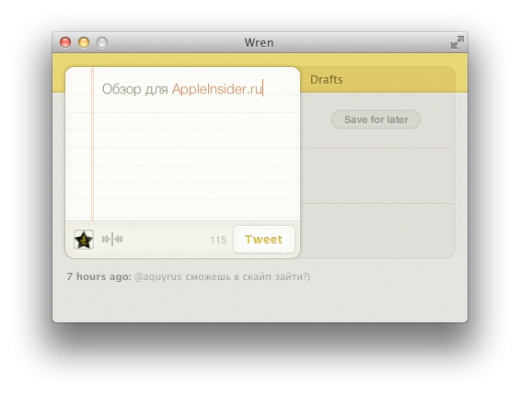Viewport: 520px width, 395px height.
Task: Click the 115 character counter
Action: [x=218, y=240]
